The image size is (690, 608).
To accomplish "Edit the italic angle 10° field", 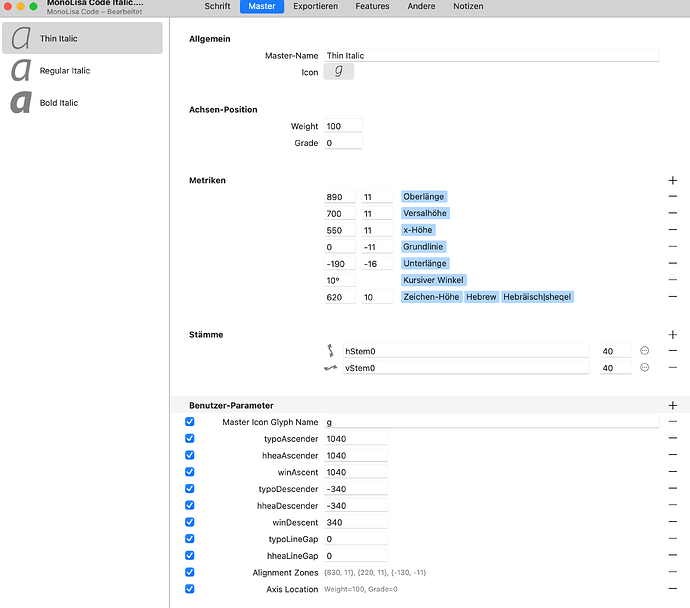I will [340, 280].
